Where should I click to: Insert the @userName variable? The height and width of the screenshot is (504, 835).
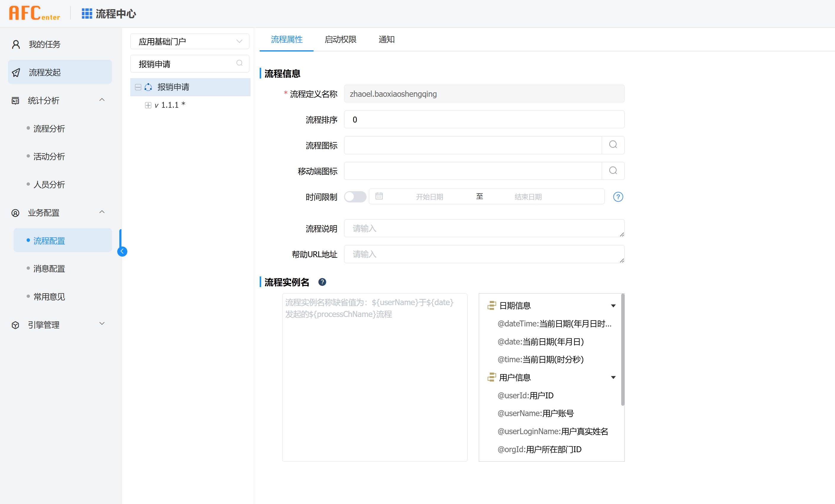pyautogui.click(x=535, y=413)
